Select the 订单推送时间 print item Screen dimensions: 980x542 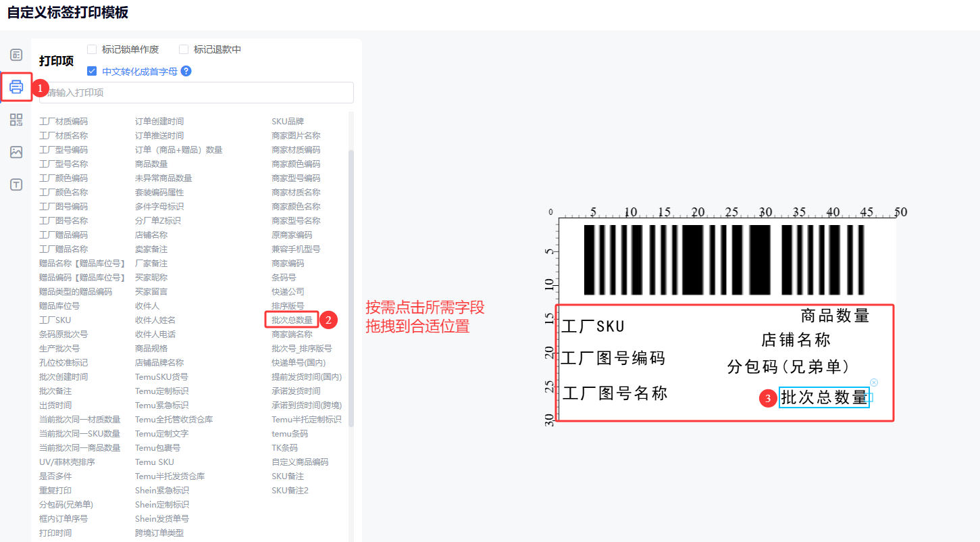click(x=159, y=136)
